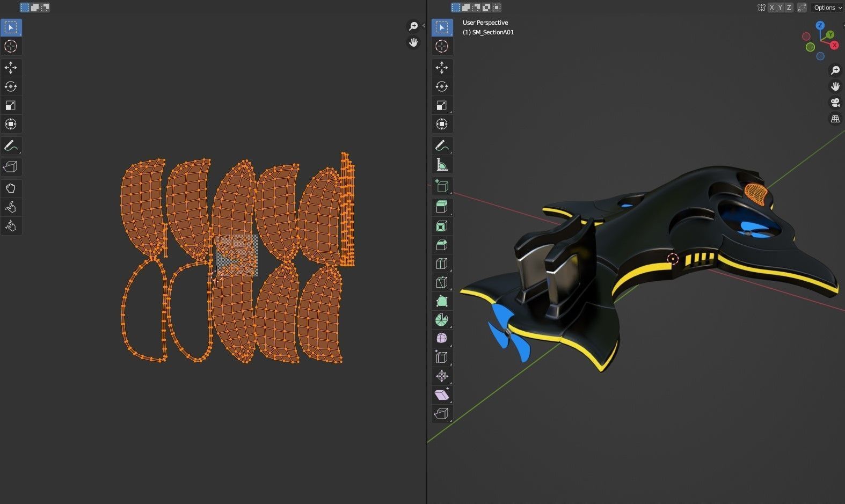Select the Annotate pencil tool in UV editor
Image resolution: width=845 pixels, height=504 pixels.
point(11,145)
